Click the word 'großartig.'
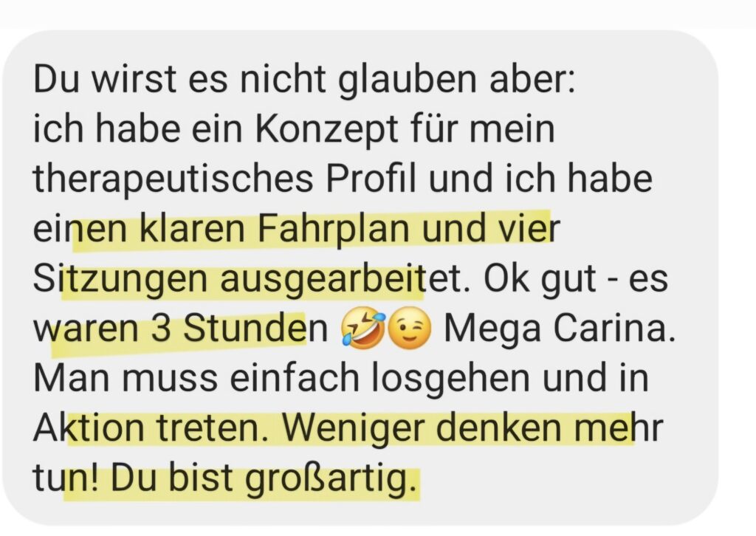Image resolution: width=756 pixels, height=536 pixels. coord(330,478)
